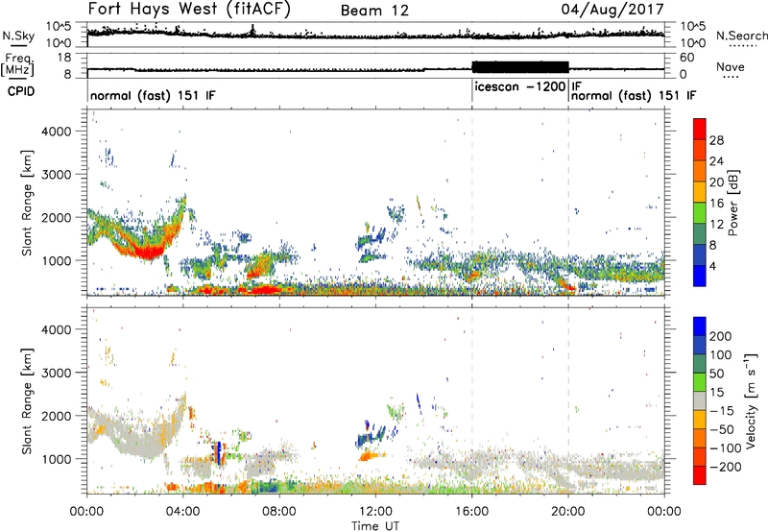Click "Slant Range [km]" label of the power panel
The image size is (768, 532).
[x=27, y=203]
